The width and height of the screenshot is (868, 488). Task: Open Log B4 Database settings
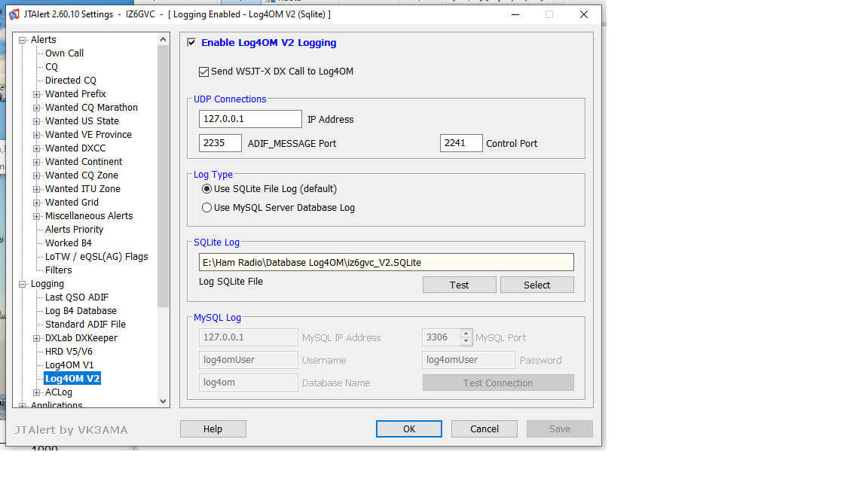coord(81,311)
